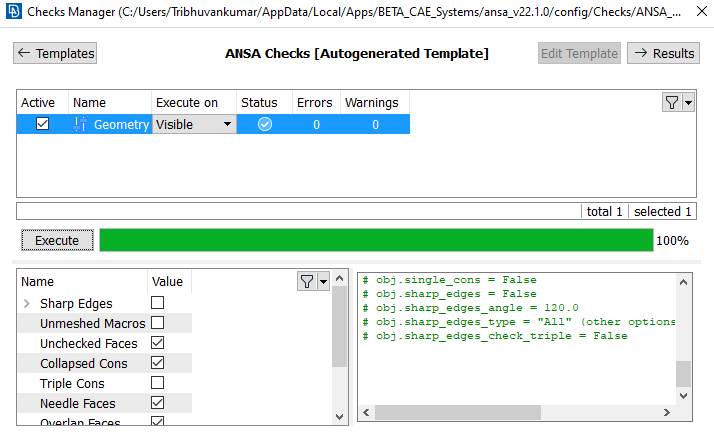This screenshot has width=714, height=440.
Task: Click the obj.sharp_edges_angle = 120.0 line
Action: 470,308
